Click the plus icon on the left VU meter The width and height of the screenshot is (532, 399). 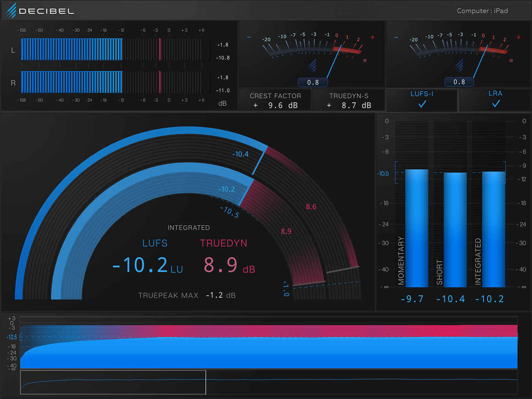click(x=373, y=37)
